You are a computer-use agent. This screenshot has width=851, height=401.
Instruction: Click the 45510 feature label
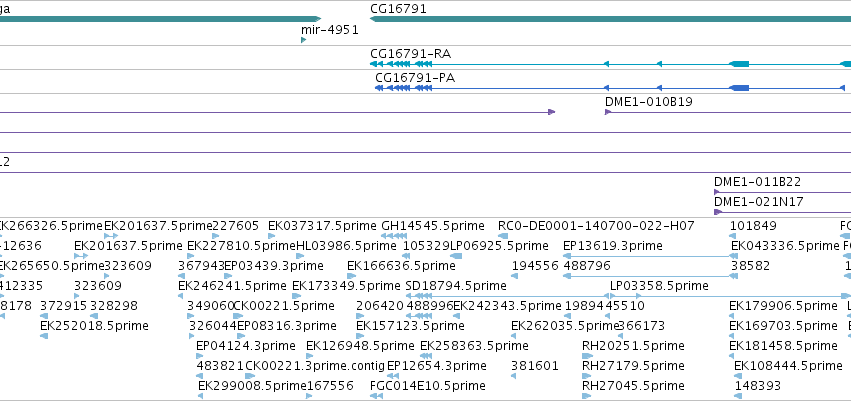pyautogui.click(x=625, y=305)
